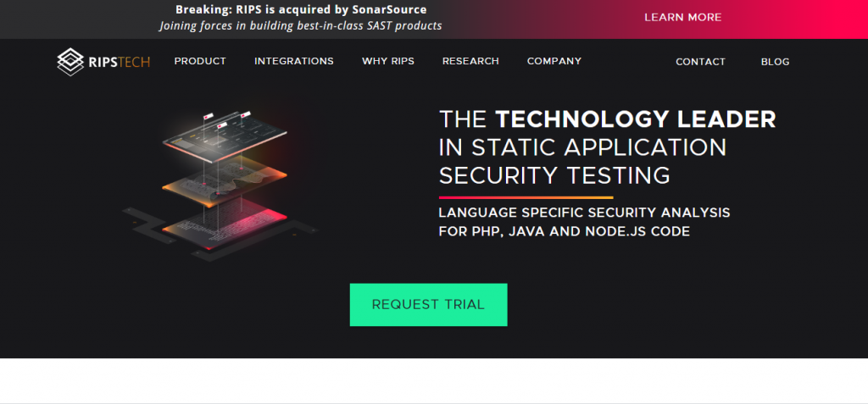Click the RIPS Tech logo icon
868x404 pixels.
click(70, 62)
